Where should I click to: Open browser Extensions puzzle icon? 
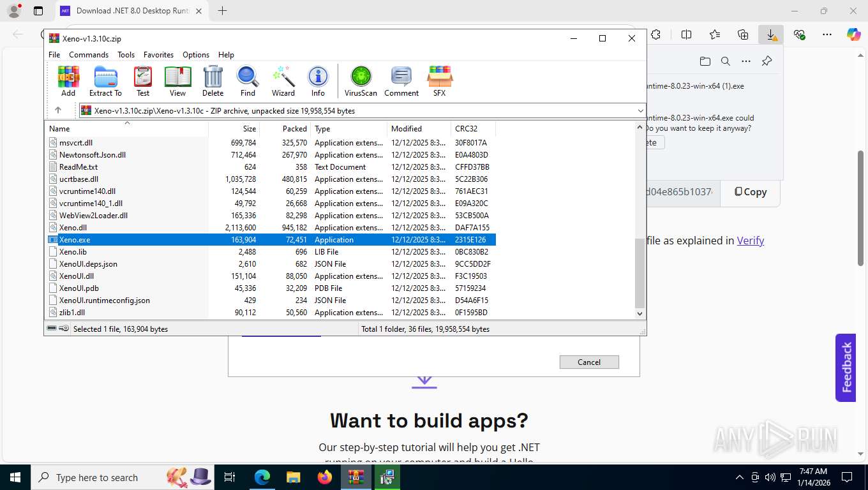tap(655, 34)
